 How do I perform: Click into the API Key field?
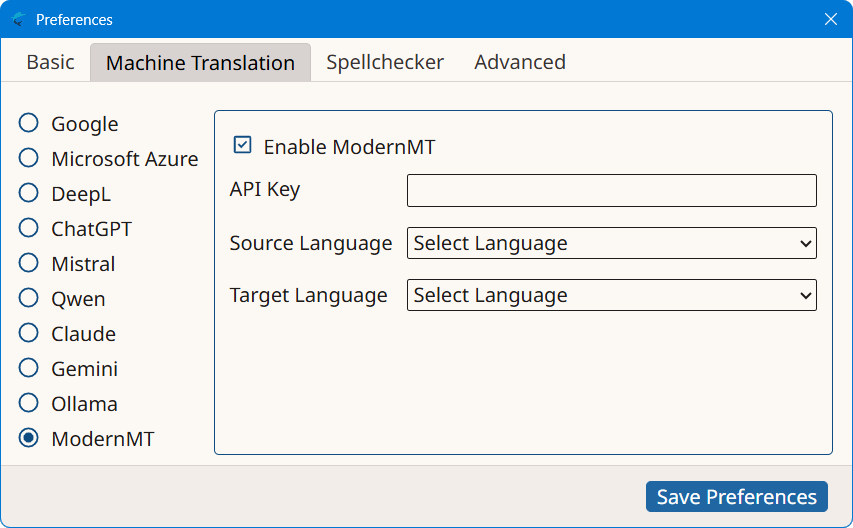coord(611,190)
